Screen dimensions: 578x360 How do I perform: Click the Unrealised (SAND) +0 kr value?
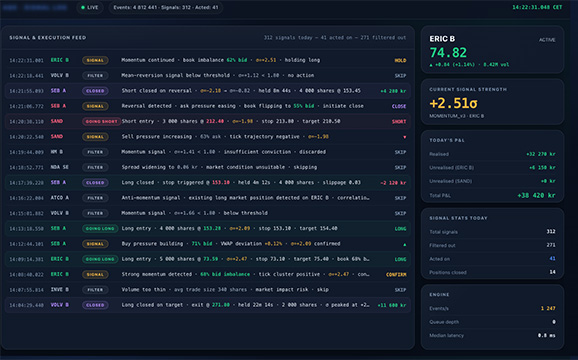point(548,181)
